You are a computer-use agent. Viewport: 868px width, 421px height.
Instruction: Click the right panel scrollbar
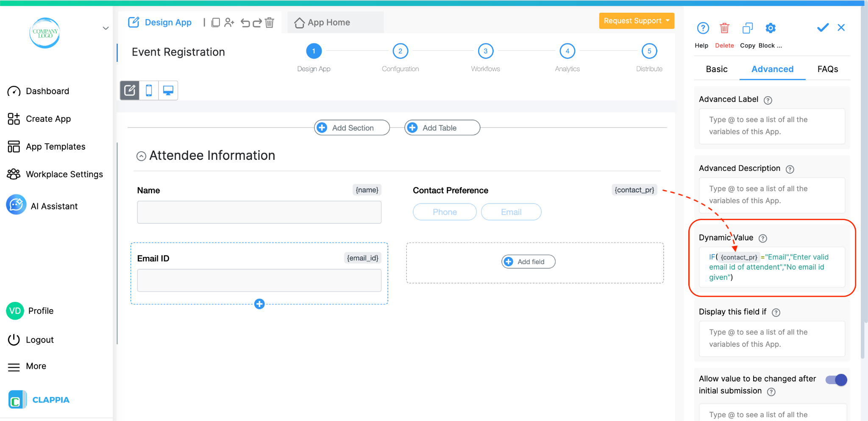pos(863,182)
